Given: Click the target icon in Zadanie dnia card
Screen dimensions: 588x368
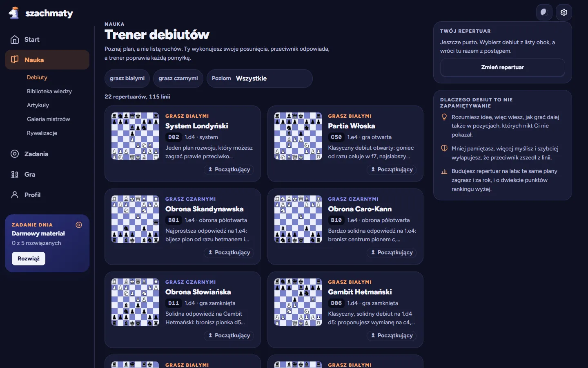Looking at the screenshot, I should [x=79, y=225].
